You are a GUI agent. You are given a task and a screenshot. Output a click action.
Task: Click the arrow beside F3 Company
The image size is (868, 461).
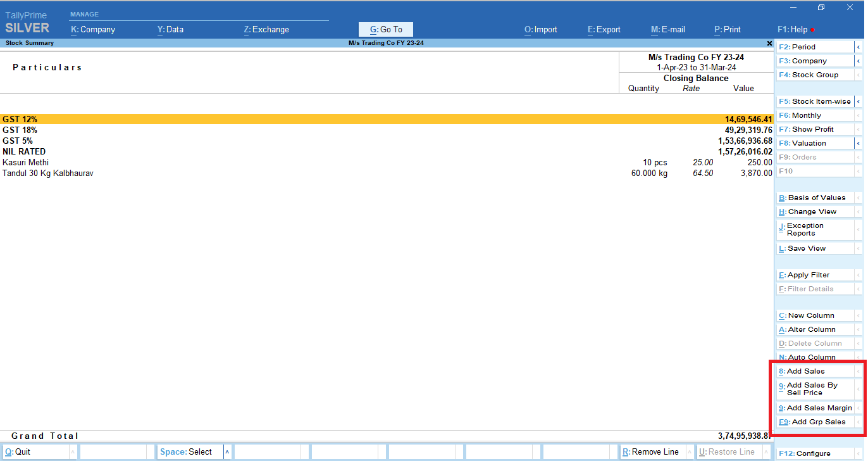[859, 61]
